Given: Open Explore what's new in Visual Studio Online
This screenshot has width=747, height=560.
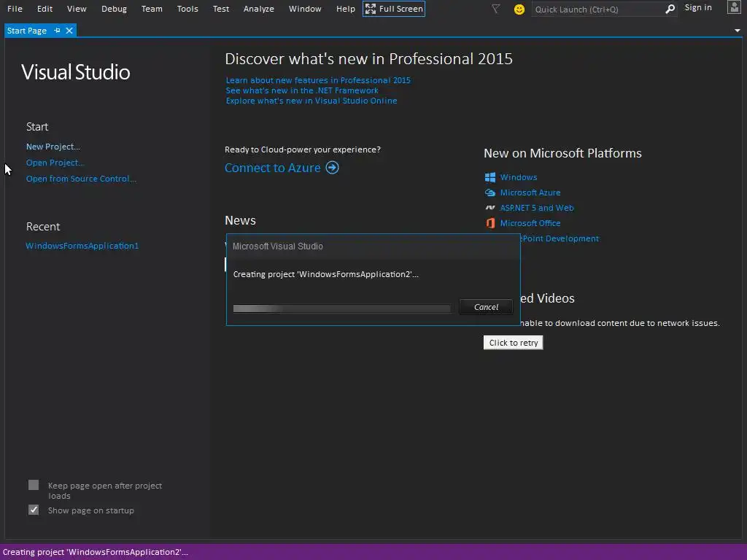Looking at the screenshot, I should click(x=311, y=101).
